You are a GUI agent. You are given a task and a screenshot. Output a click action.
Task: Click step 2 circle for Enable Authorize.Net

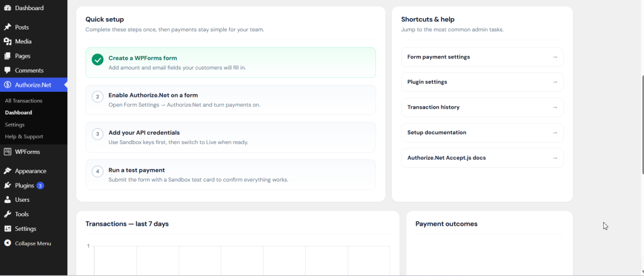[97, 97]
